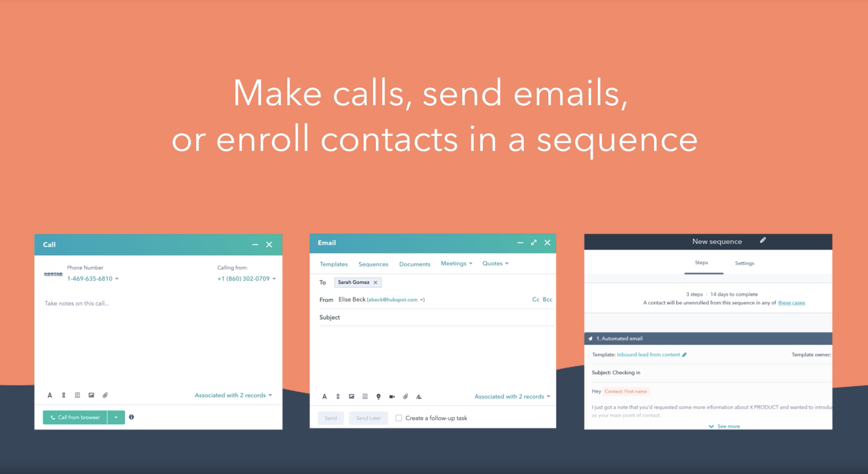Click the video insert icon in email toolbar
The width and height of the screenshot is (868, 474).
pos(392,397)
